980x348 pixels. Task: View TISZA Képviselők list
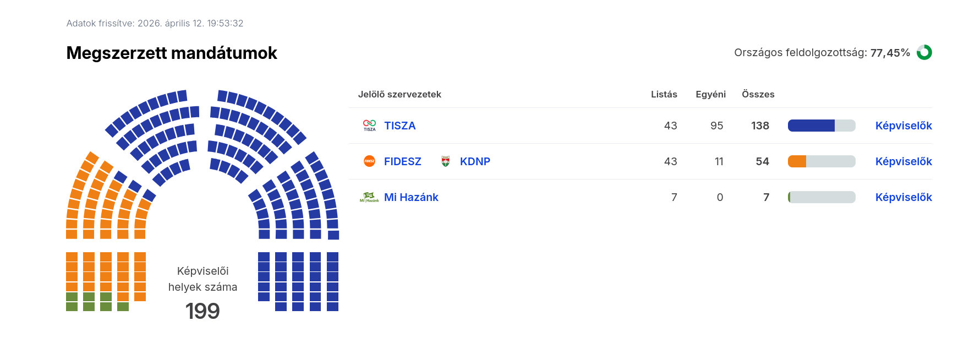click(x=904, y=126)
